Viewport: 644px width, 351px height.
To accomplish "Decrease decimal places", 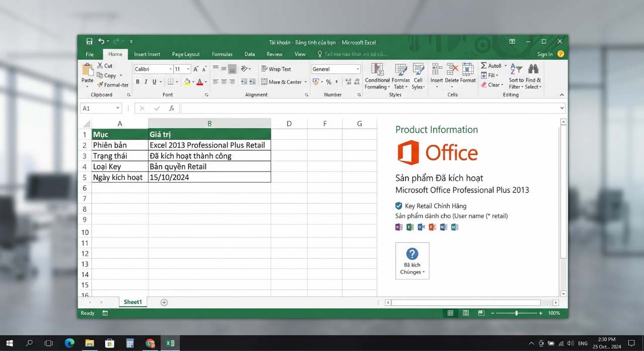I will pos(357,82).
